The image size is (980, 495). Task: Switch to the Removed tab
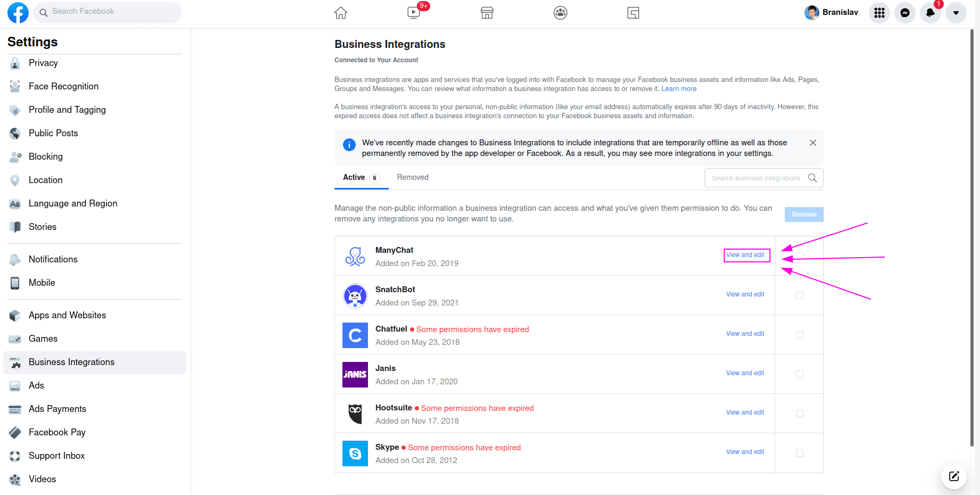pyautogui.click(x=413, y=178)
